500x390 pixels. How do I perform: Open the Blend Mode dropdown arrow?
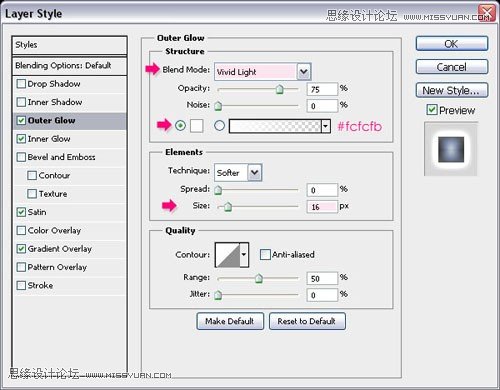[304, 72]
